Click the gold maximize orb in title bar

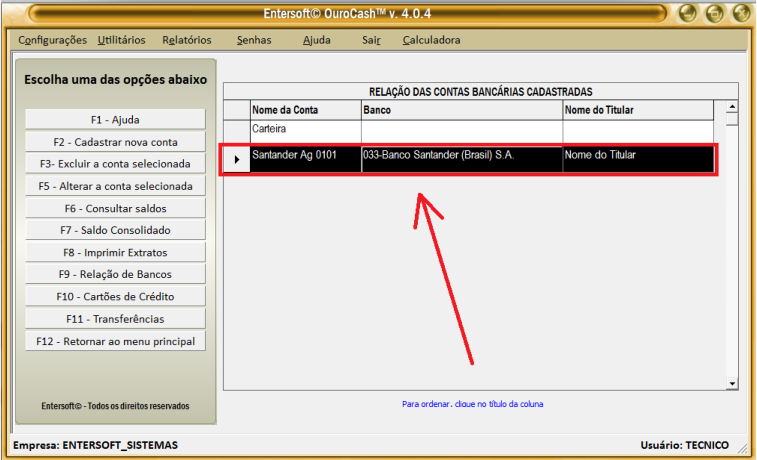point(715,13)
